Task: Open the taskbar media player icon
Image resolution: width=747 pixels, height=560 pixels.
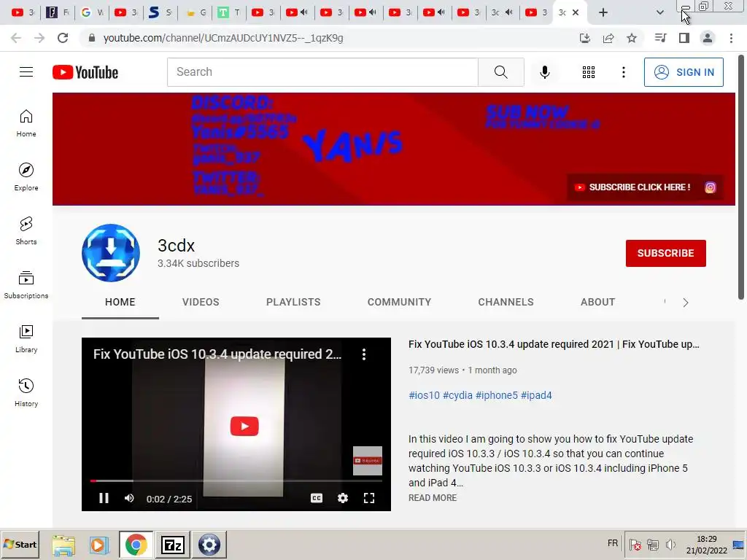Action: point(98,545)
